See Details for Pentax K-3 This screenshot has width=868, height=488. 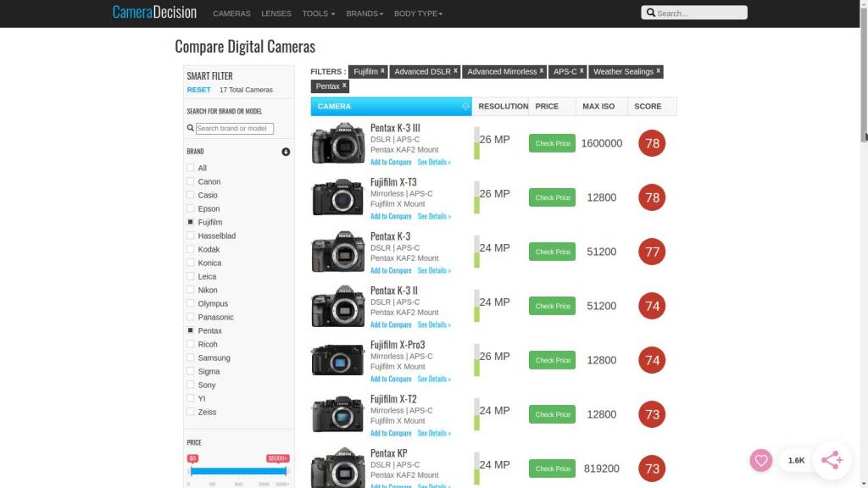[x=434, y=270]
